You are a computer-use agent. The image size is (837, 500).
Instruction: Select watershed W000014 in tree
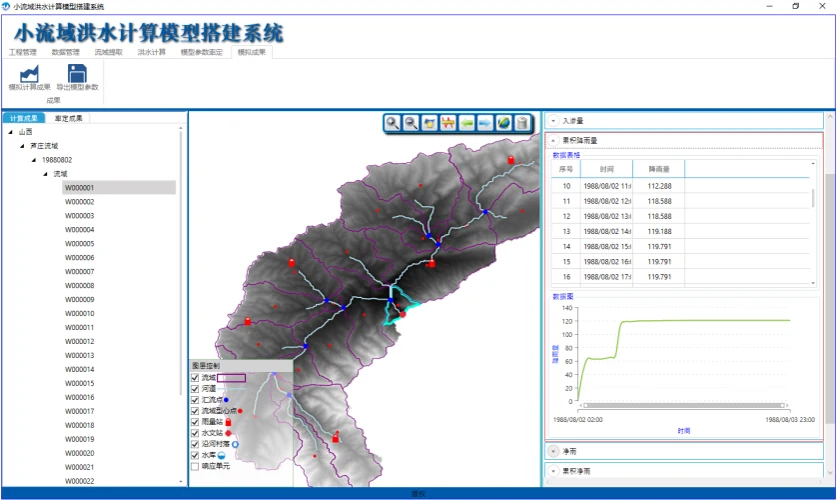pos(80,370)
